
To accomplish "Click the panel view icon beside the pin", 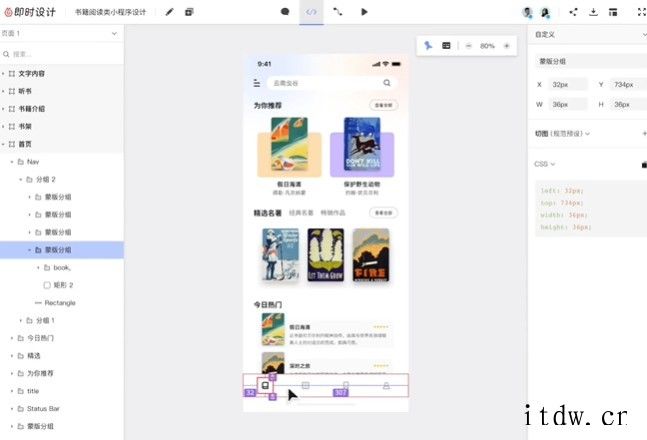I will [446, 45].
